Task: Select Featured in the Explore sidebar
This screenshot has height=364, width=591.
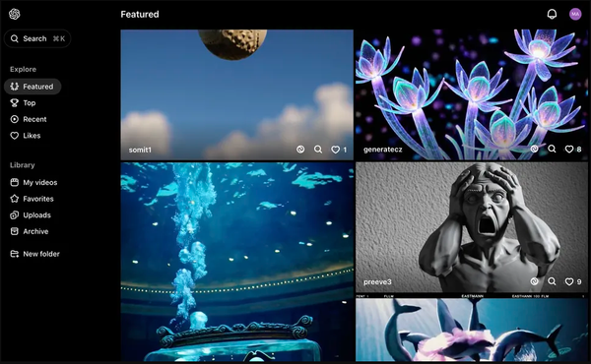Action: click(x=33, y=87)
